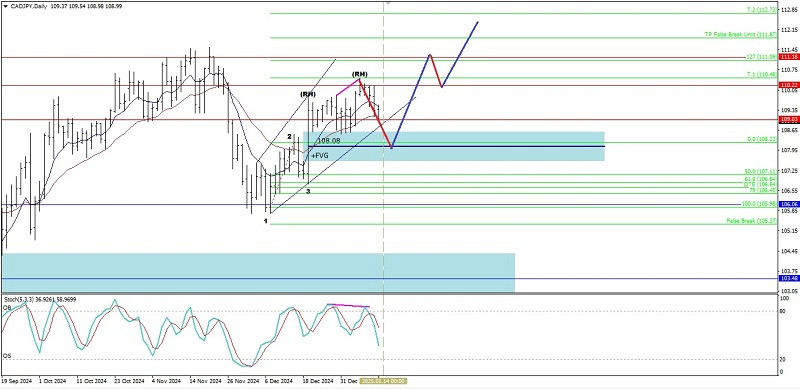Screen dimensions: 800x389
Task: Select the red 110.22 price label
Action: tap(789, 85)
